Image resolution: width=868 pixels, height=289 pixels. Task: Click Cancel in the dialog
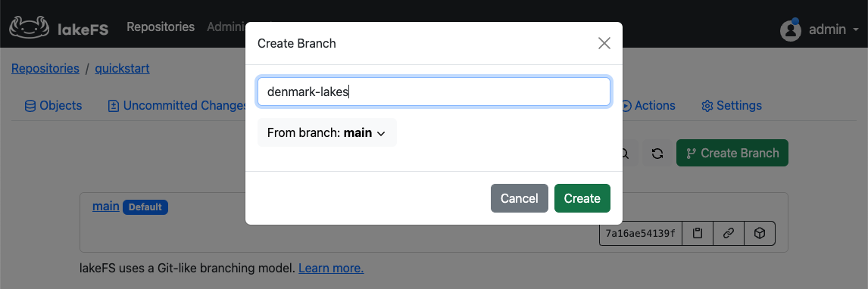520,198
